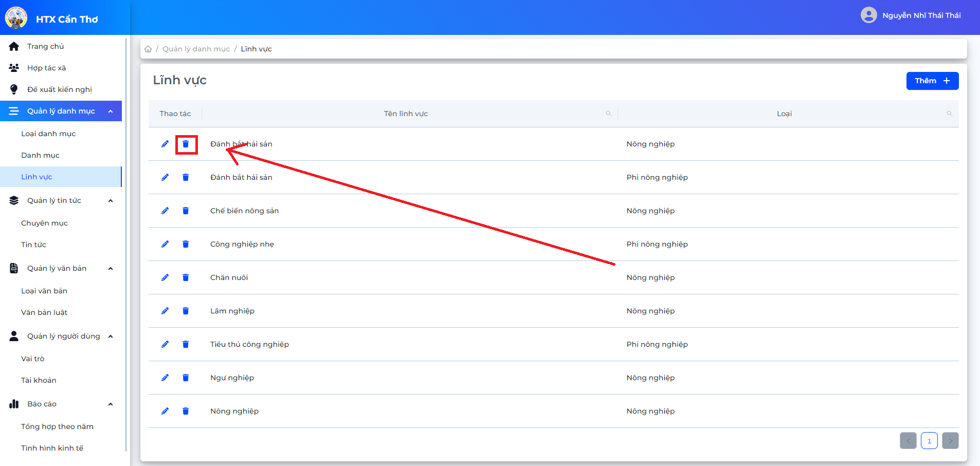
Task: Open search filter in Loại column
Action: 949,114
